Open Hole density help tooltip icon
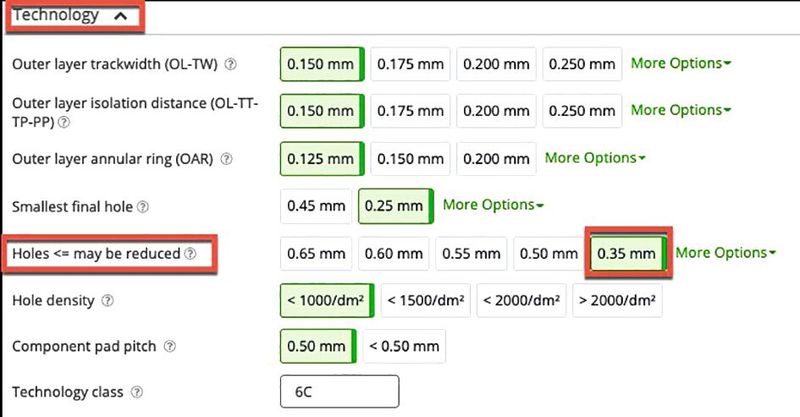 pos(107,300)
